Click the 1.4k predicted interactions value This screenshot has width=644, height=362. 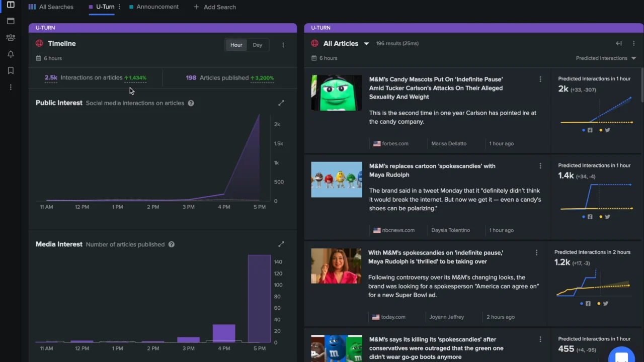[566, 175]
